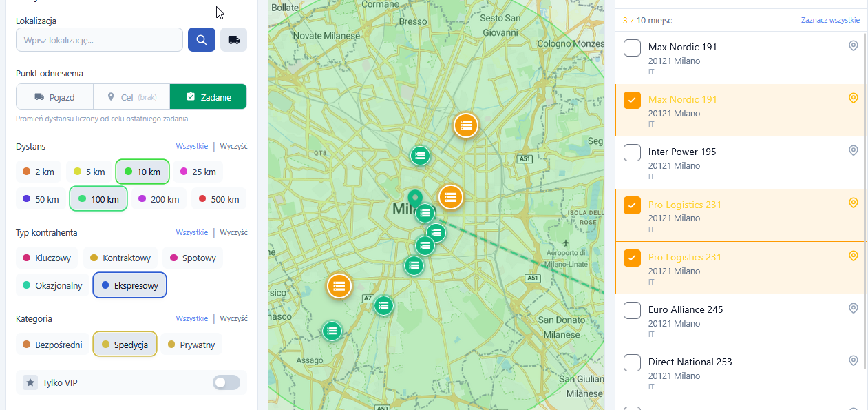Click Wszystkie link in Dystans section
Image resolution: width=868 pixels, height=410 pixels.
coord(192,146)
